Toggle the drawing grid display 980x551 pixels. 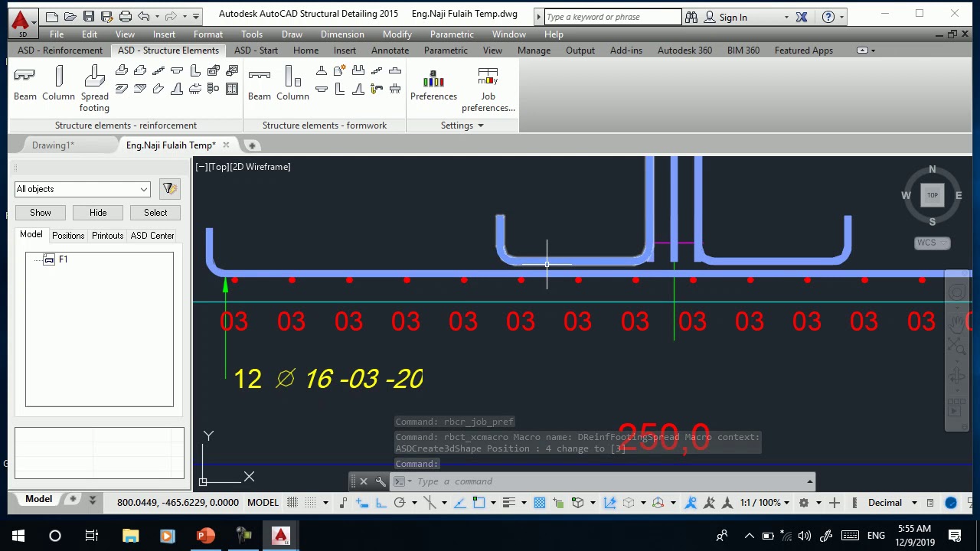pyautogui.click(x=292, y=503)
